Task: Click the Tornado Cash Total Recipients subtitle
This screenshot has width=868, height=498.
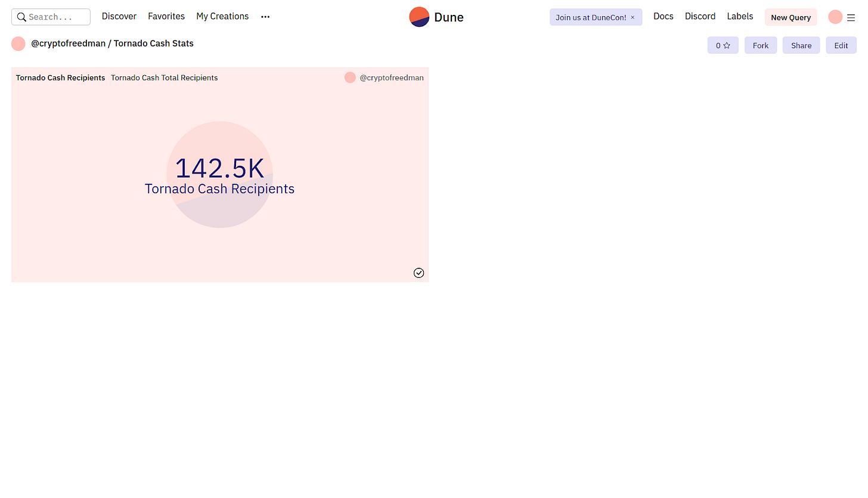Action: (x=164, y=78)
